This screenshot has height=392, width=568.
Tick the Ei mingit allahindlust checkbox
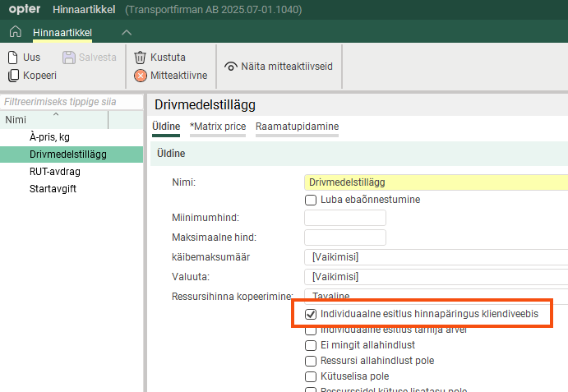click(311, 345)
